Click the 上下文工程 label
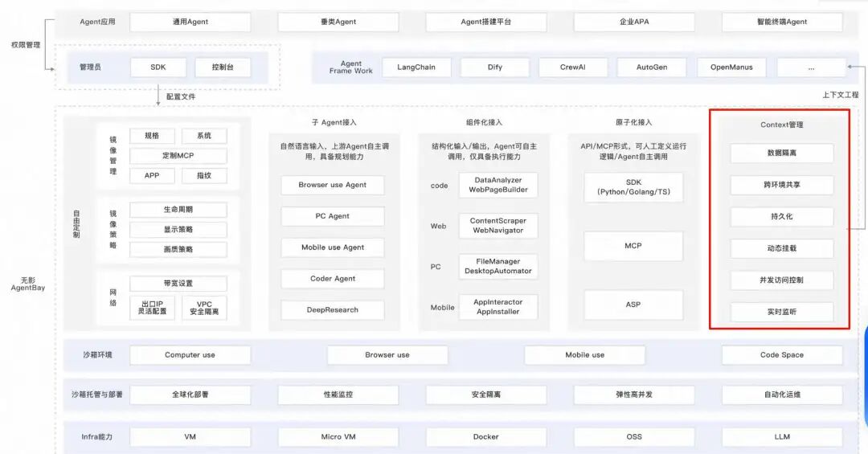Viewport: 868px width, 454px height. [x=841, y=96]
